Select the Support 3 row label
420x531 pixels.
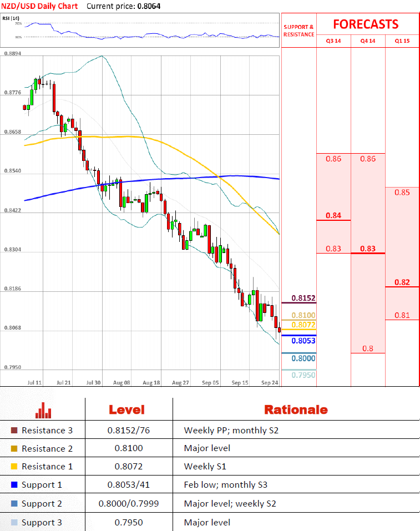point(42,523)
